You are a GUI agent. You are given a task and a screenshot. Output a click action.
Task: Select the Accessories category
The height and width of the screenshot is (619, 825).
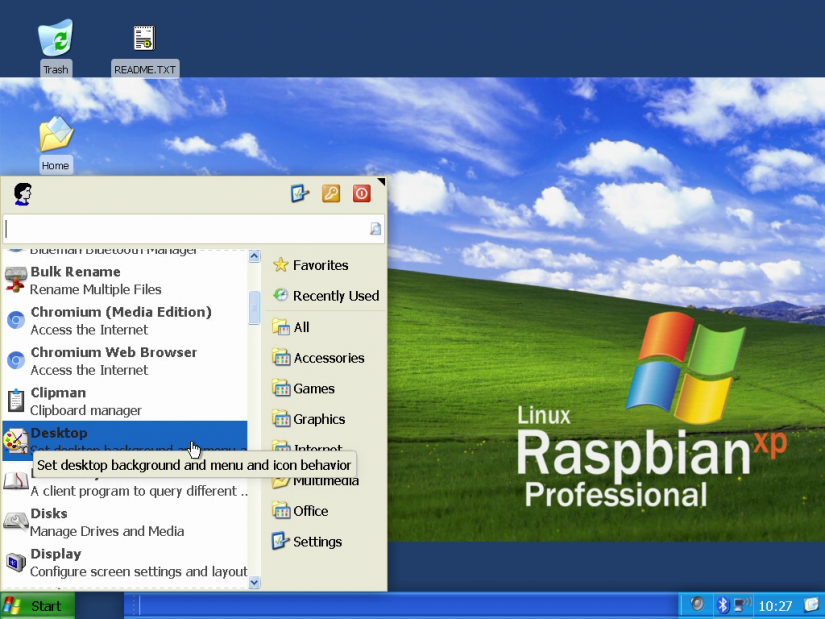coord(328,358)
